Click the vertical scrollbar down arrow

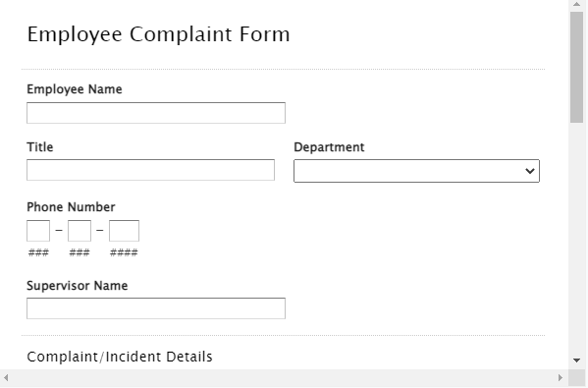pyautogui.click(x=577, y=360)
